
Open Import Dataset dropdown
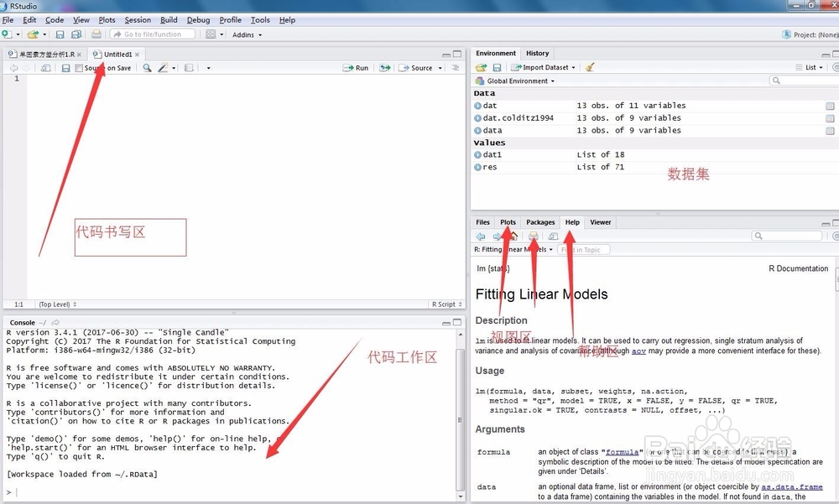(543, 67)
